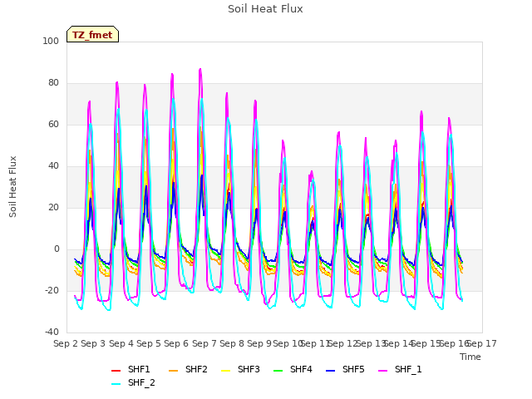Image resolution: width=532 pixels, height=399 pixels.
Task: Click the Sep 4 x-axis label
Action: tap(121, 343)
